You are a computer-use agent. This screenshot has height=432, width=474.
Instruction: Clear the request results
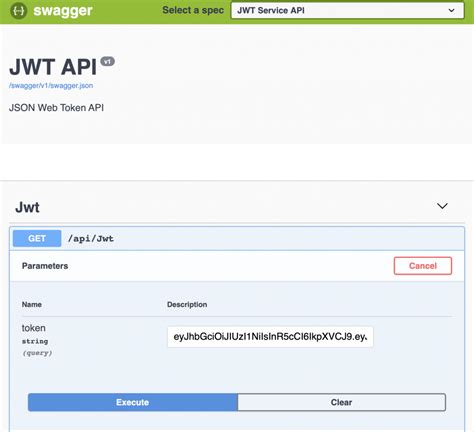(x=341, y=402)
